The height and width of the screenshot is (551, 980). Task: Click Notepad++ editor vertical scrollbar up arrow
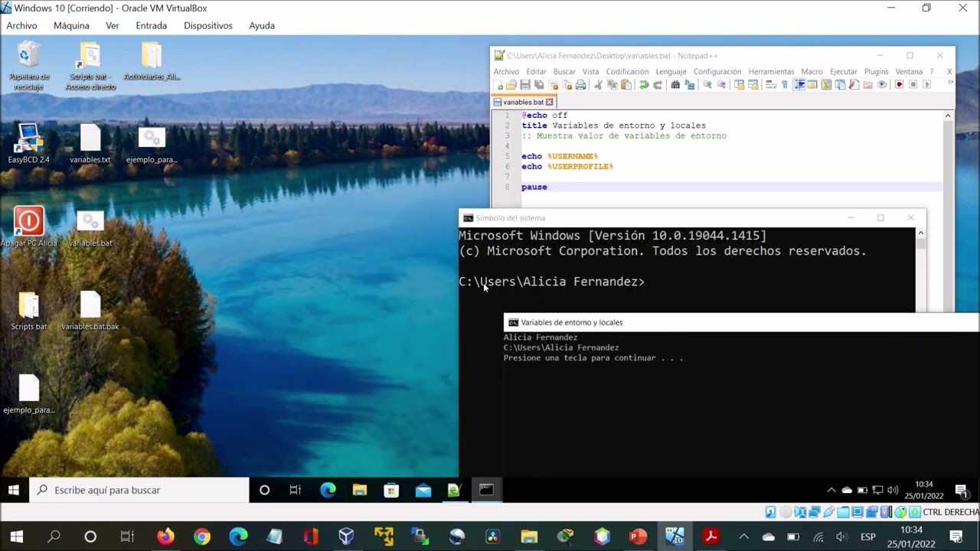point(948,116)
